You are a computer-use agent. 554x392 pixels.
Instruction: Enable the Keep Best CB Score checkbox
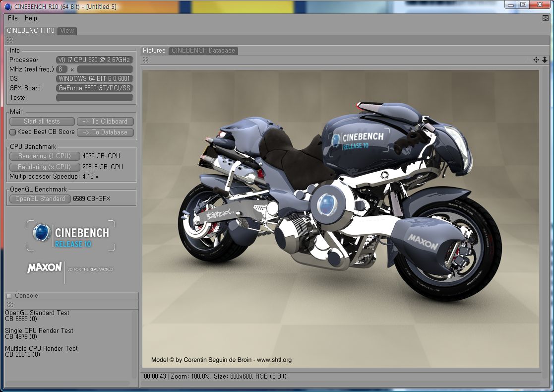pos(13,132)
